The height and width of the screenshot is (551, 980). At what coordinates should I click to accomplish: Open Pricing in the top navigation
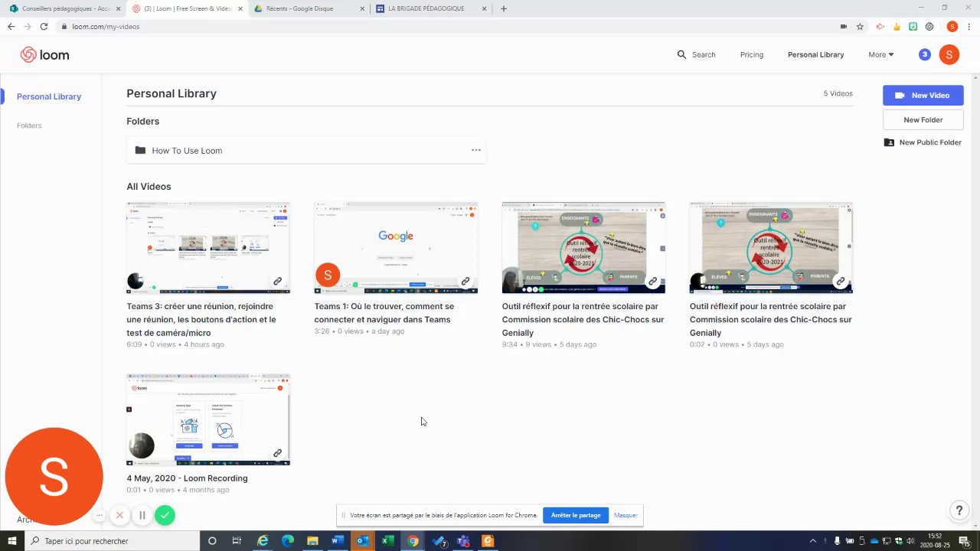point(751,54)
